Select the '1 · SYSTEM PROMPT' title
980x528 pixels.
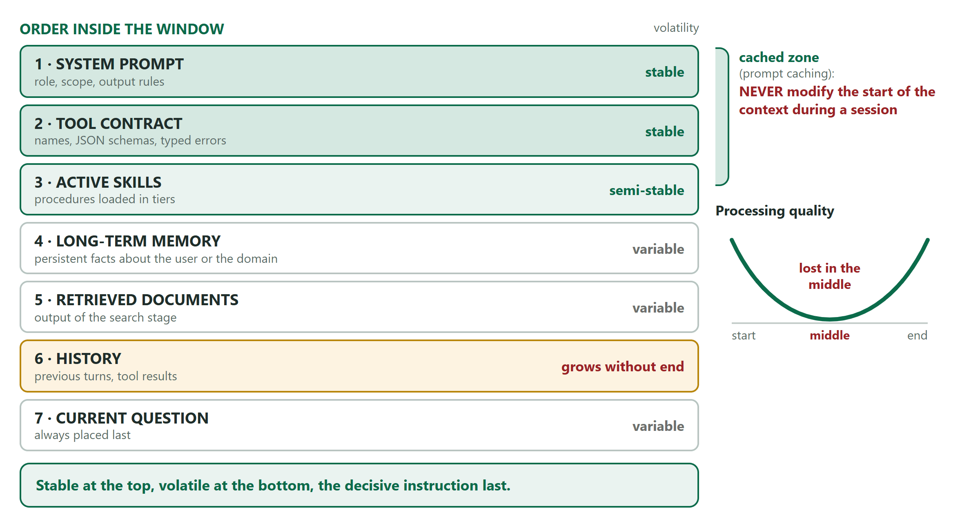click(109, 64)
